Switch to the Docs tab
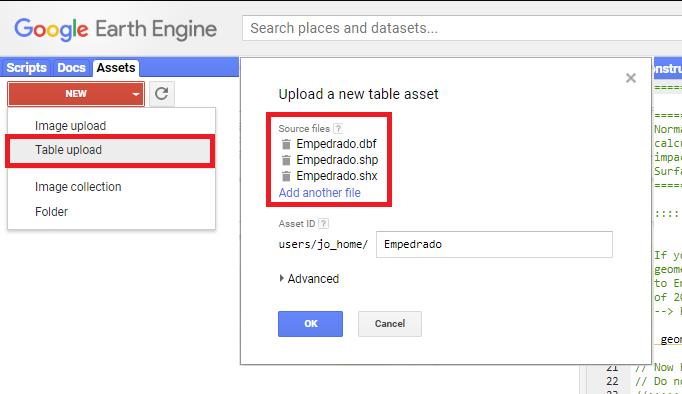 71,68
